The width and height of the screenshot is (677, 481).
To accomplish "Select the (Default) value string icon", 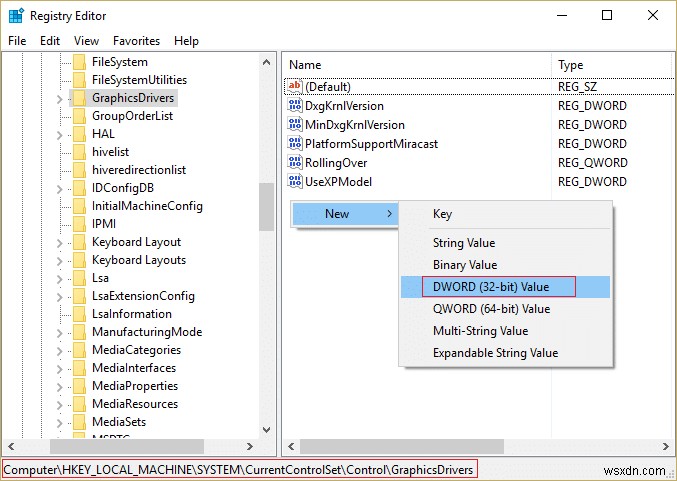I will click(294, 86).
